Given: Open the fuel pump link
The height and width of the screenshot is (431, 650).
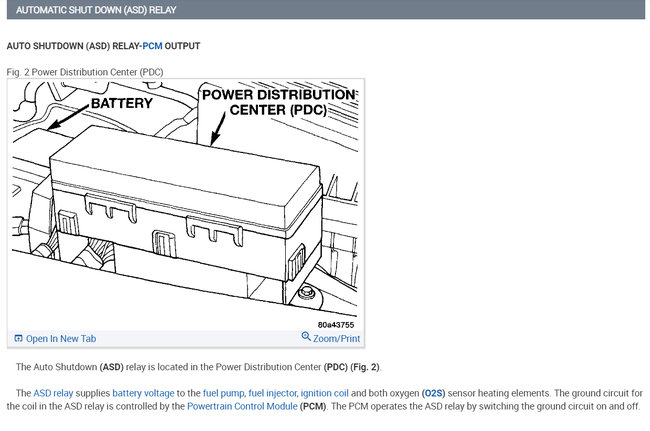Looking at the screenshot, I should (223, 393).
